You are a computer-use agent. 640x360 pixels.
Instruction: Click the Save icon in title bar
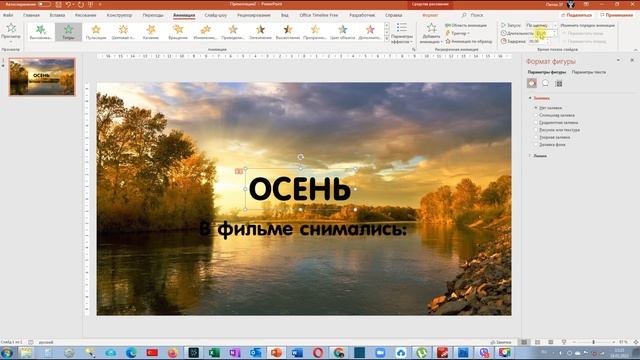pos(58,4)
